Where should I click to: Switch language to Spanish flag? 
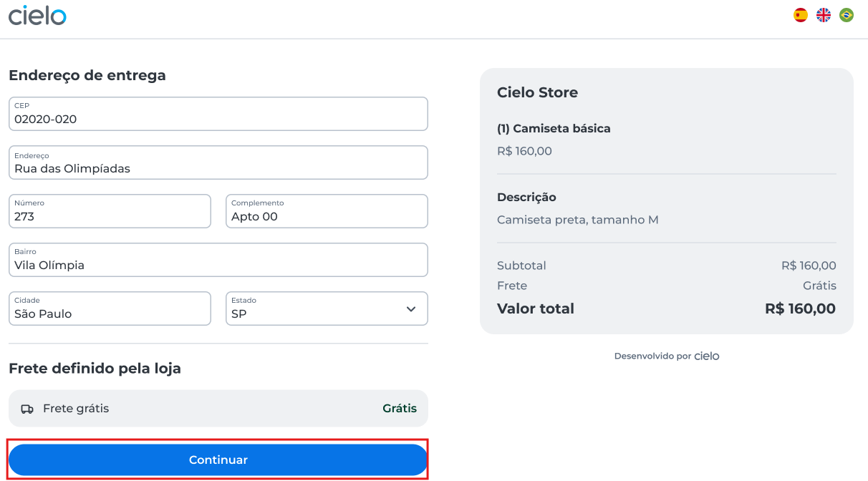point(801,15)
